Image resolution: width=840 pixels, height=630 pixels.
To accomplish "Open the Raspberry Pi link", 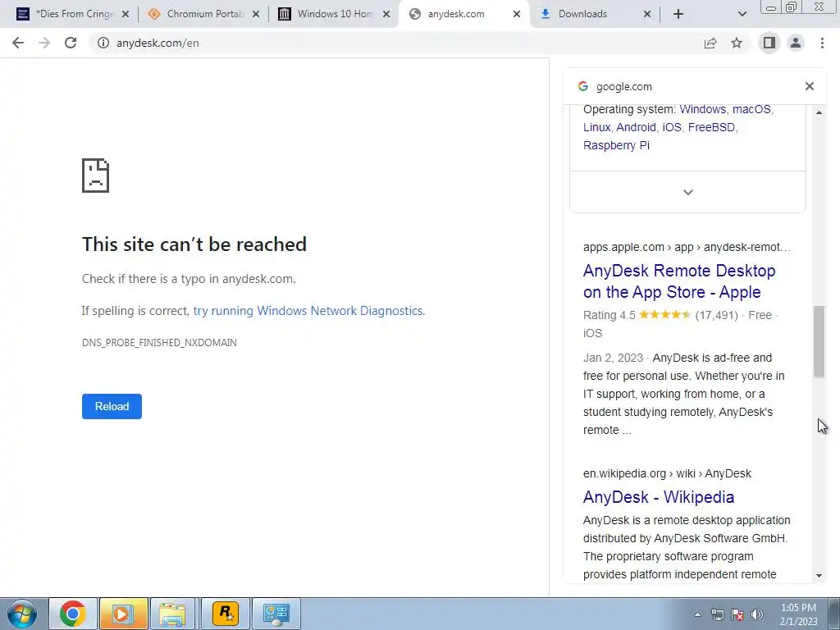I will (x=616, y=146).
